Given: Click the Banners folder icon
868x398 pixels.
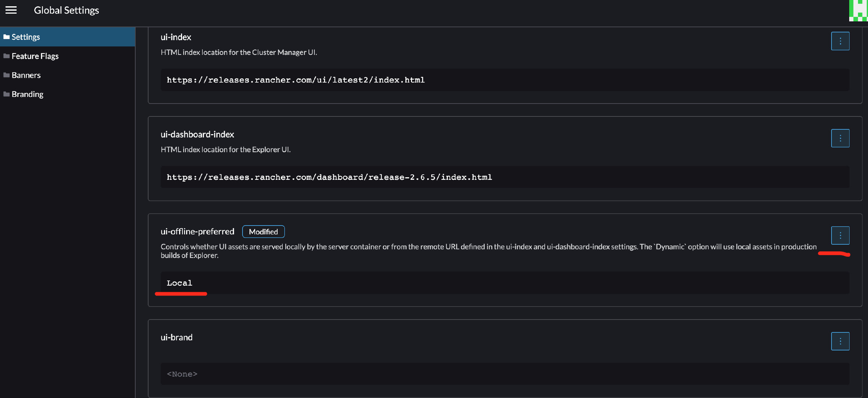Looking at the screenshot, I should 6,75.
